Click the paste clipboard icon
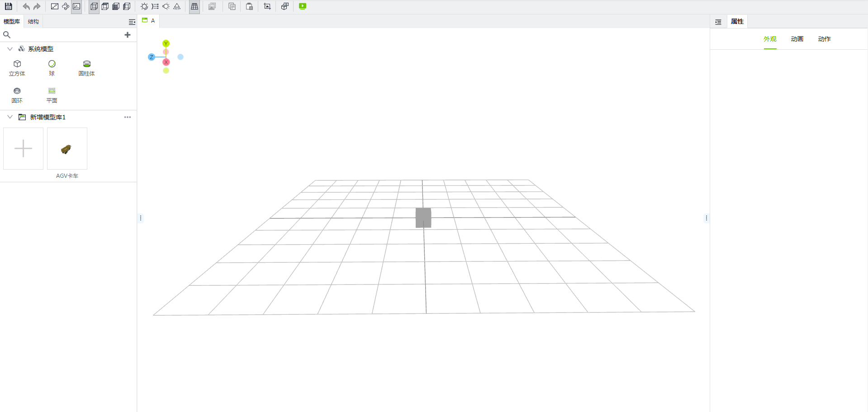The image size is (868, 412). (249, 6)
